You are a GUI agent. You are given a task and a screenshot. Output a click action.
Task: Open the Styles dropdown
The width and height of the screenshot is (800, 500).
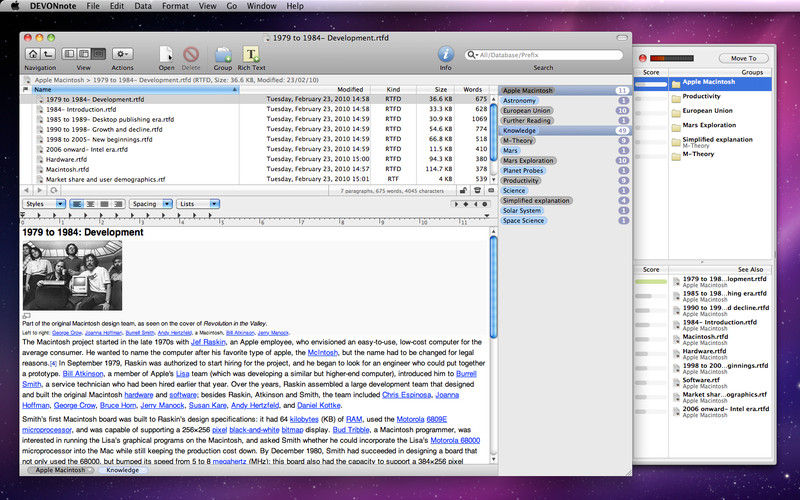tap(44, 204)
